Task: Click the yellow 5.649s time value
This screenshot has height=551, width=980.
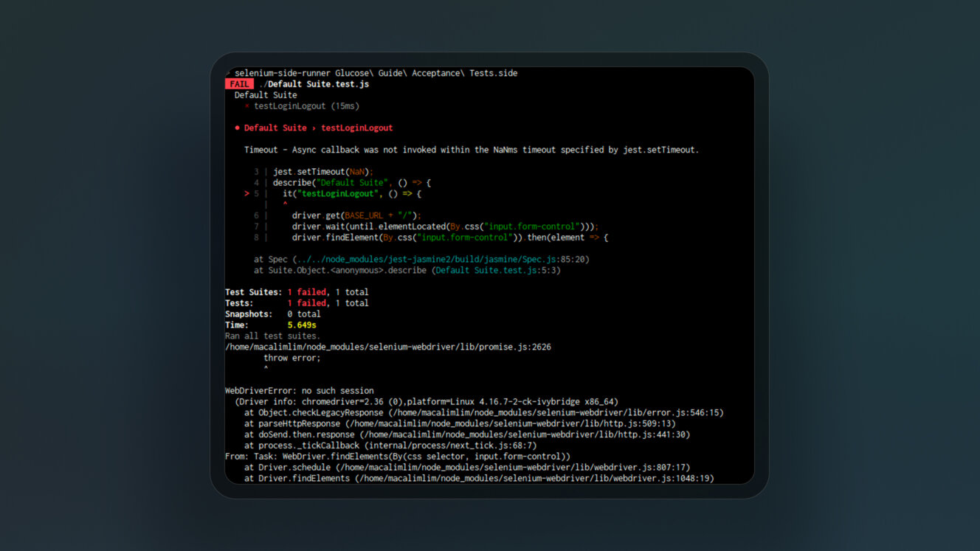Action: pyautogui.click(x=302, y=325)
